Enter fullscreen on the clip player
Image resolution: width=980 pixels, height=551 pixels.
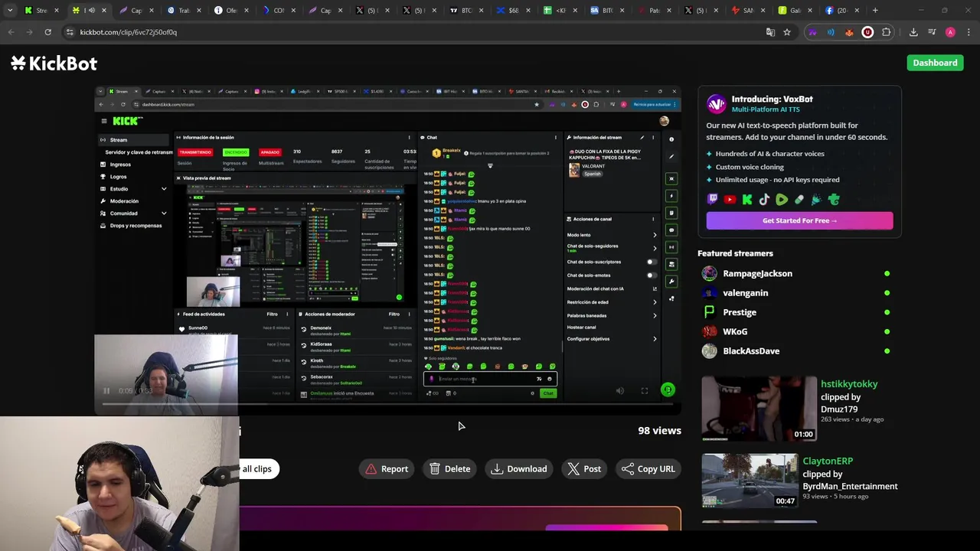point(645,390)
